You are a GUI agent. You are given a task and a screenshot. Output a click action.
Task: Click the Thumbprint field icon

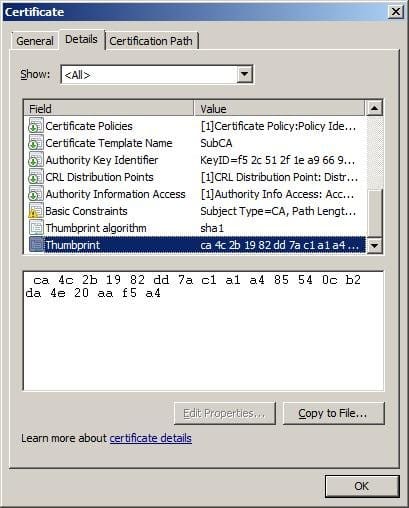pyautogui.click(x=36, y=245)
